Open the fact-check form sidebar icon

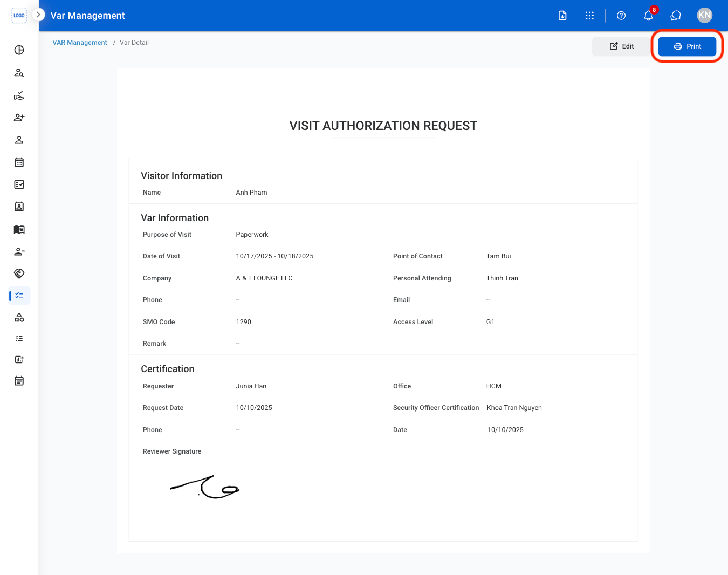pos(19,184)
